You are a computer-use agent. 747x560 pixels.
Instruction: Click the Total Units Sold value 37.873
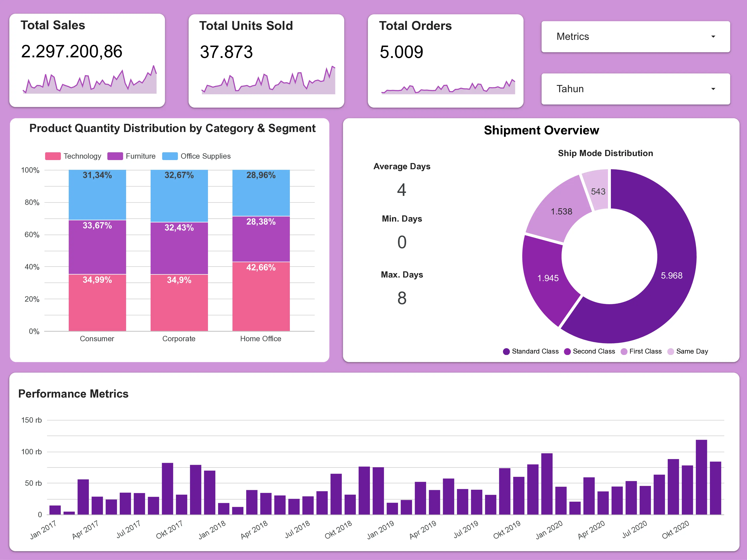coord(226,52)
